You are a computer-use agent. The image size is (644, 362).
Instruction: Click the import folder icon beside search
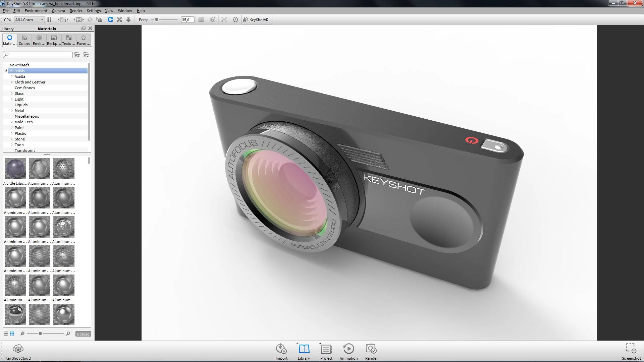[x=86, y=55]
